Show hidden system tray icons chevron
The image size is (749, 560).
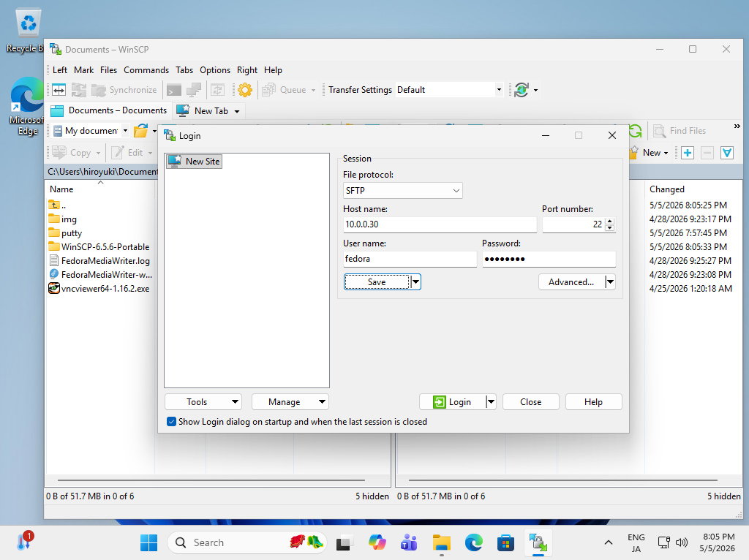pyautogui.click(x=608, y=542)
